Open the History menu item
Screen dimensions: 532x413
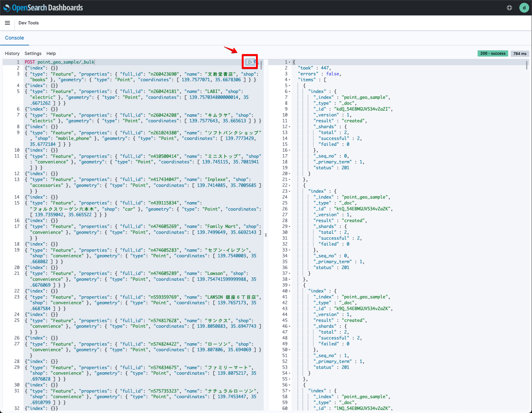(x=12, y=53)
